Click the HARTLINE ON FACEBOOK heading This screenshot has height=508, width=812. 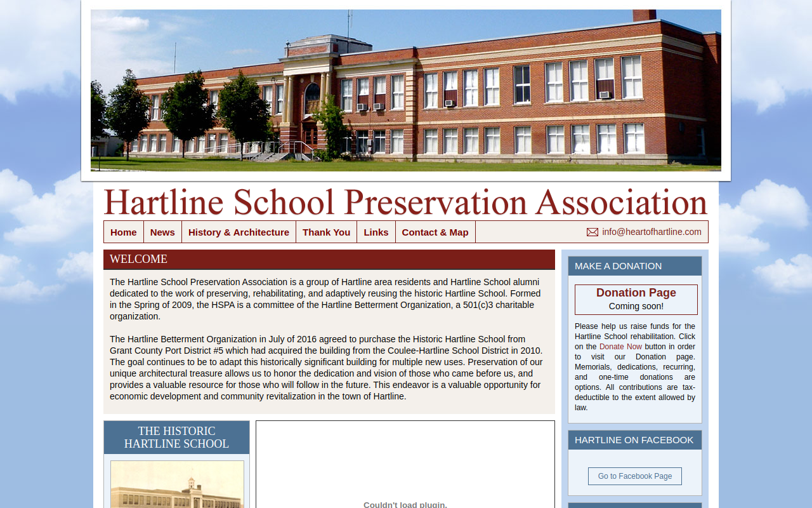(634, 440)
